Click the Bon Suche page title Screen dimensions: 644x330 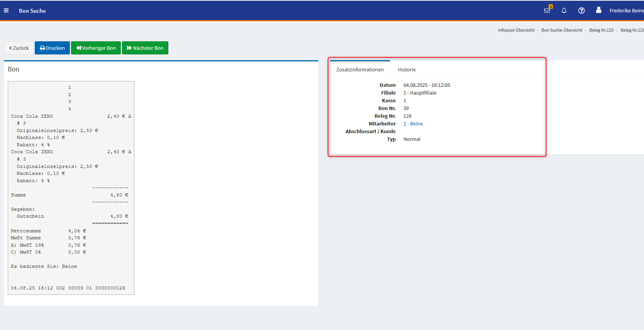32,11
